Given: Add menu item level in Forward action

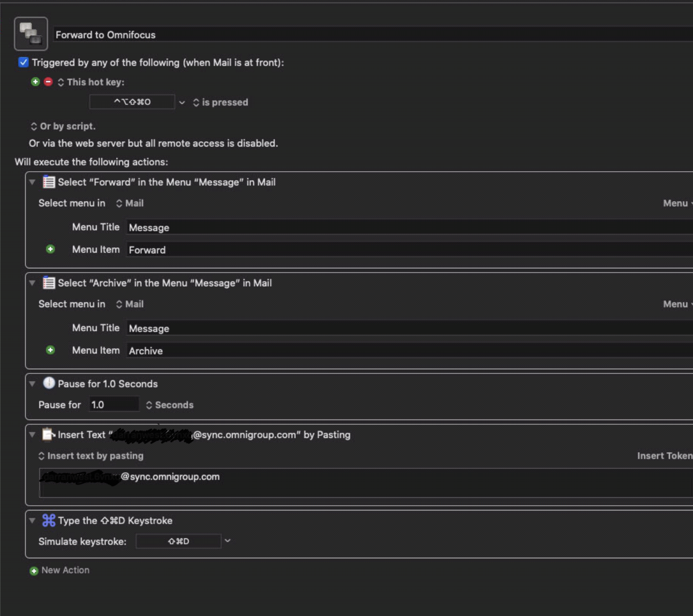Looking at the screenshot, I should tap(50, 249).
